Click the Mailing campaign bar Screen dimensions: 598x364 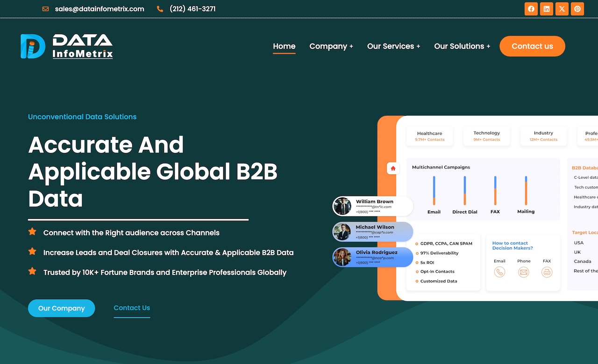(x=526, y=190)
